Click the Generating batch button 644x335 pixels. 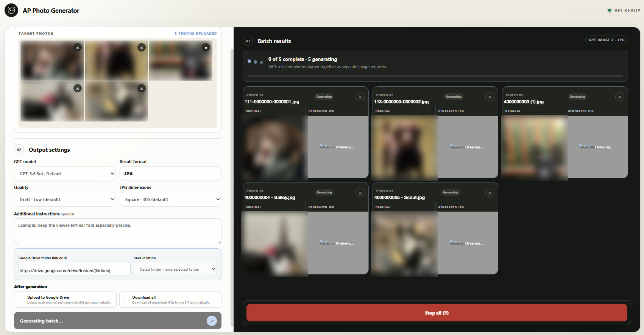(x=118, y=321)
